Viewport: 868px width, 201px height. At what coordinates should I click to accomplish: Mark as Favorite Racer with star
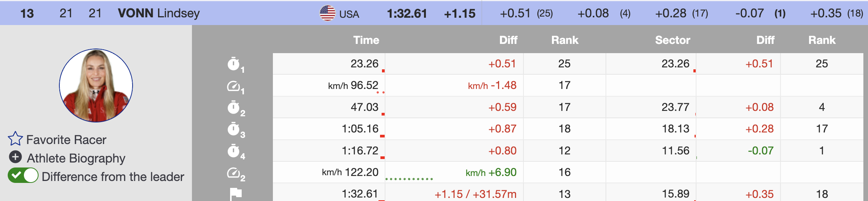(15, 139)
